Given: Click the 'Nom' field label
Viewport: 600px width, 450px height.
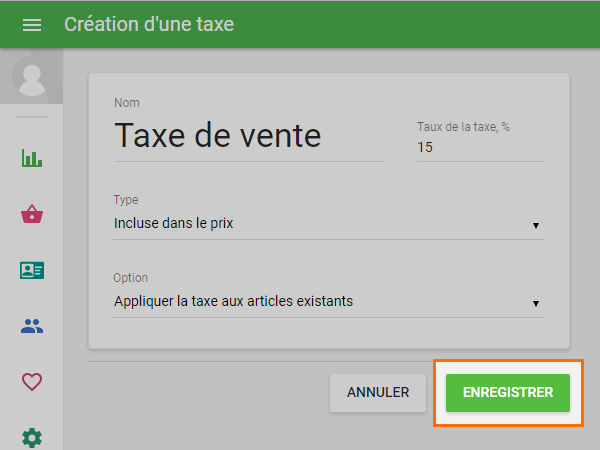Looking at the screenshot, I should click(127, 103).
